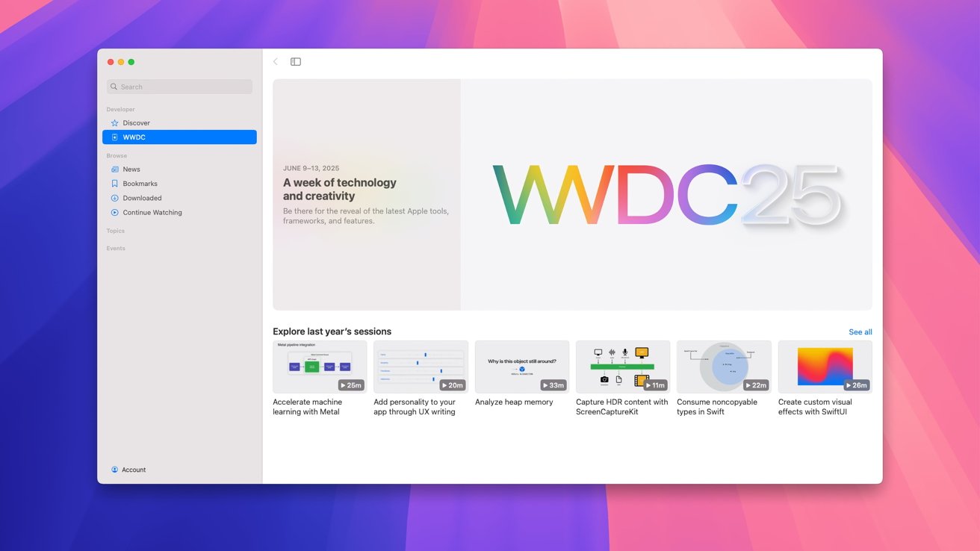Click the back chevron in the toolbar

pyautogui.click(x=276, y=62)
